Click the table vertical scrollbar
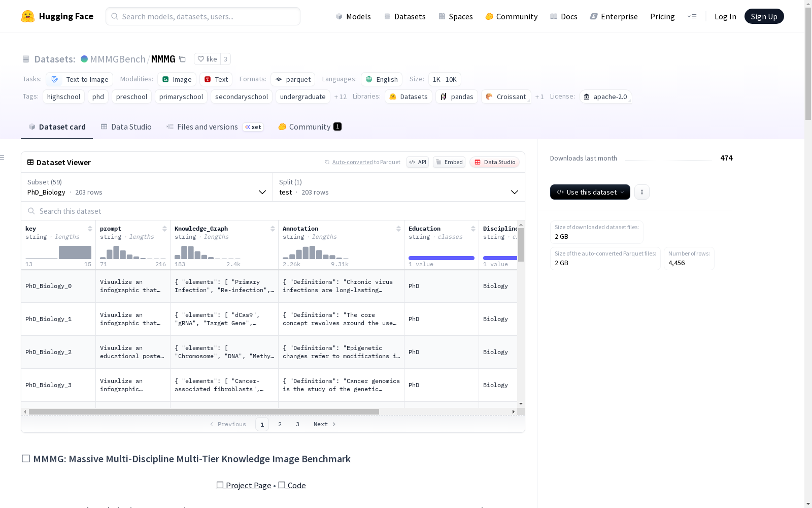Screen dimensions: 812x508 (x=521, y=245)
